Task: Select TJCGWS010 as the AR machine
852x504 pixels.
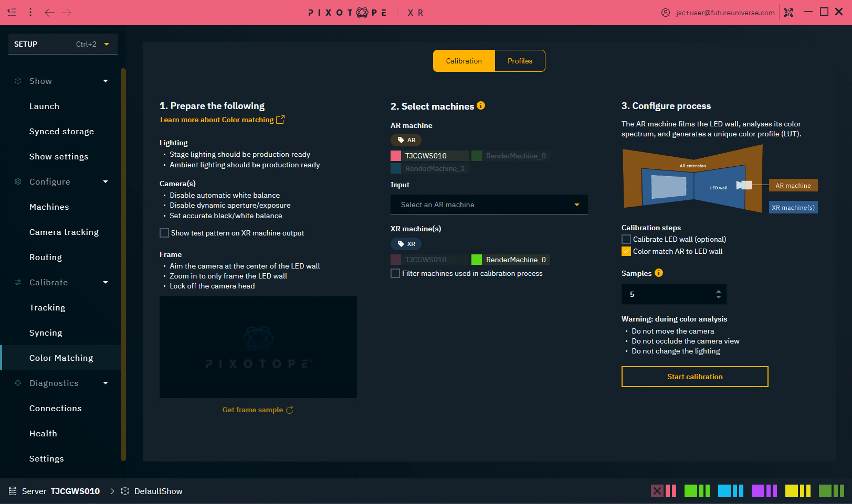Action: pyautogui.click(x=430, y=156)
